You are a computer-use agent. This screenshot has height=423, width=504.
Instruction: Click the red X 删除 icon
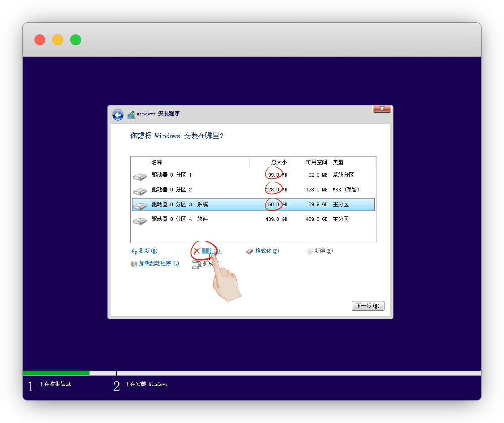point(196,251)
